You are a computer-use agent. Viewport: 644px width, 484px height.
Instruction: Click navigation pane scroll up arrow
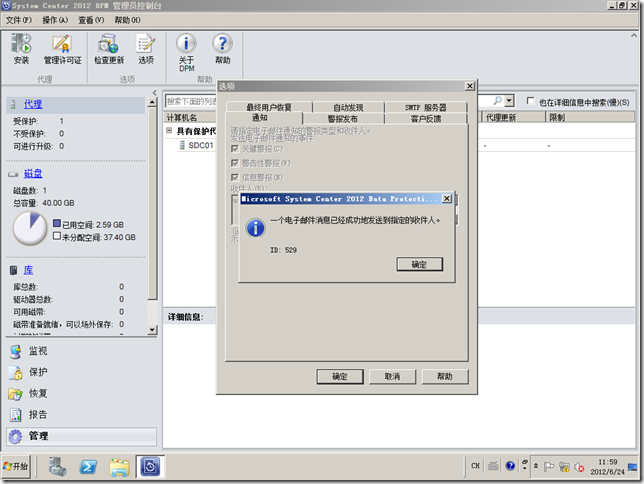[152, 102]
